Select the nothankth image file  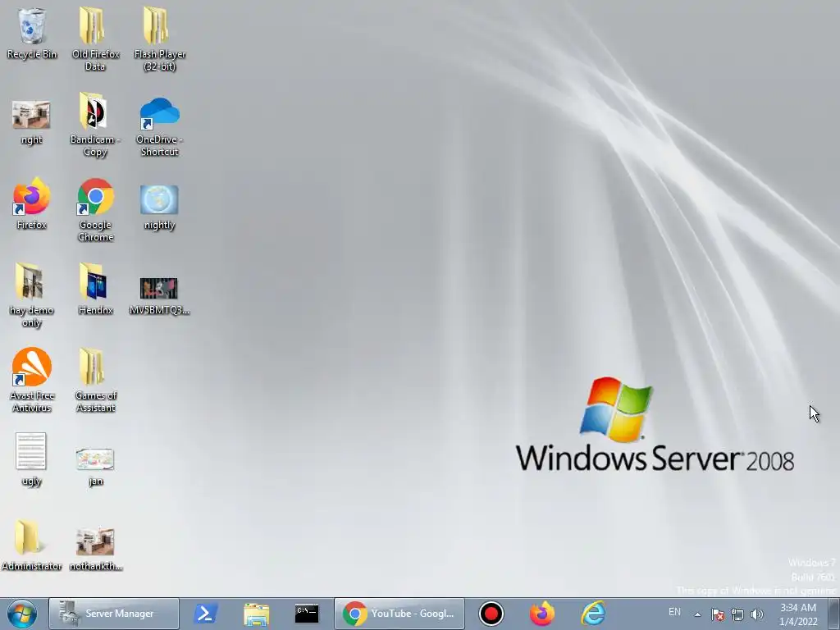pyautogui.click(x=95, y=549)
